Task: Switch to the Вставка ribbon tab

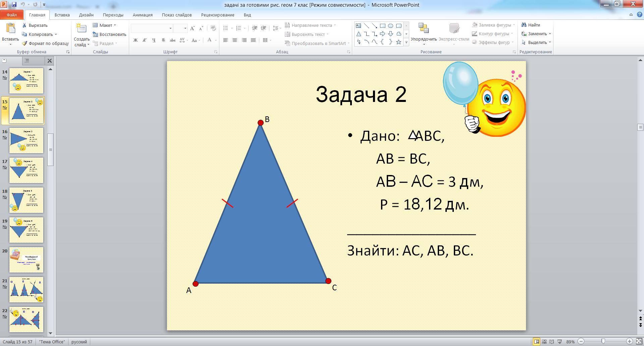Action: pyautogui.click(x=62, y=15)
